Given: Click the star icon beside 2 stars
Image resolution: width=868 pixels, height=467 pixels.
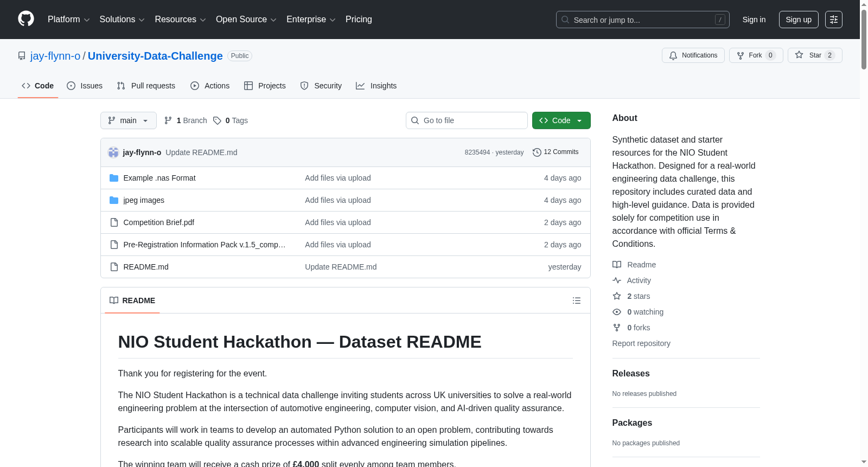Looking at the screenshot, I should coord(617,296).
